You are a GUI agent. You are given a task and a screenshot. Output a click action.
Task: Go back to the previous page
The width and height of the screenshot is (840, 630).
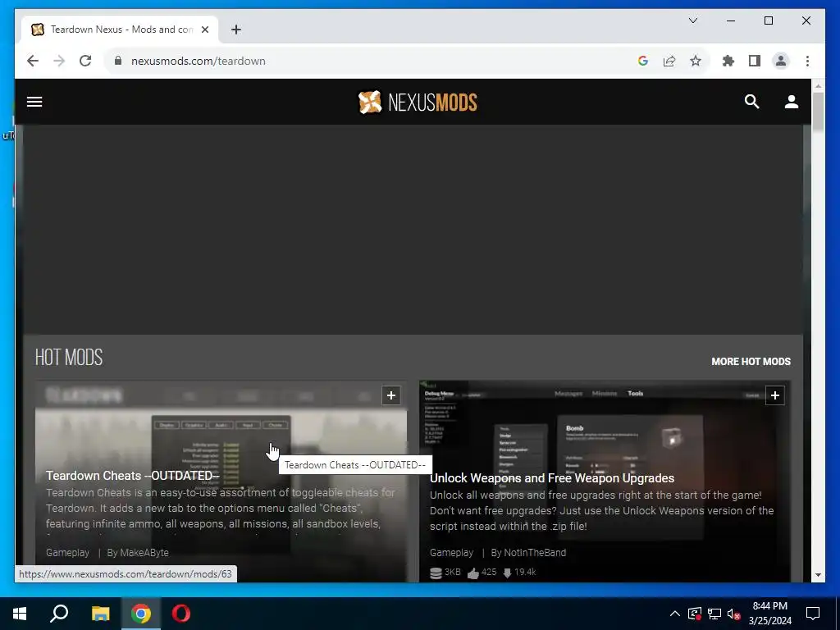33,61
